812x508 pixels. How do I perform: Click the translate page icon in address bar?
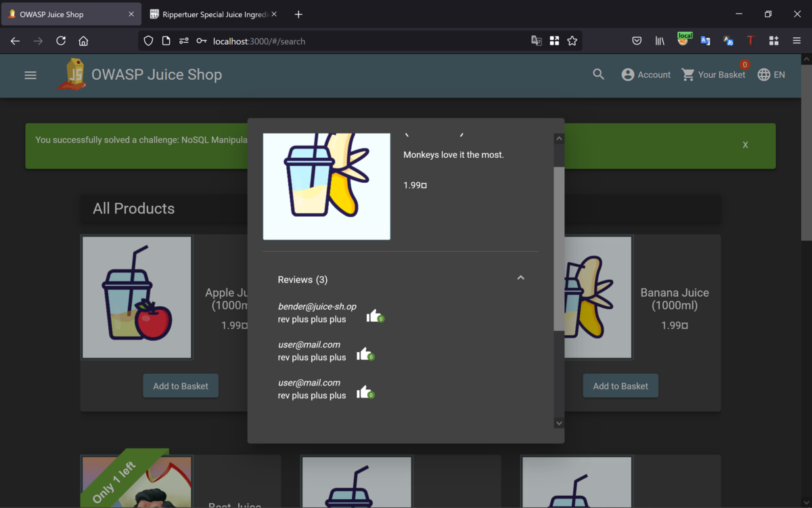pyautogui.click(x=537, y=41)
